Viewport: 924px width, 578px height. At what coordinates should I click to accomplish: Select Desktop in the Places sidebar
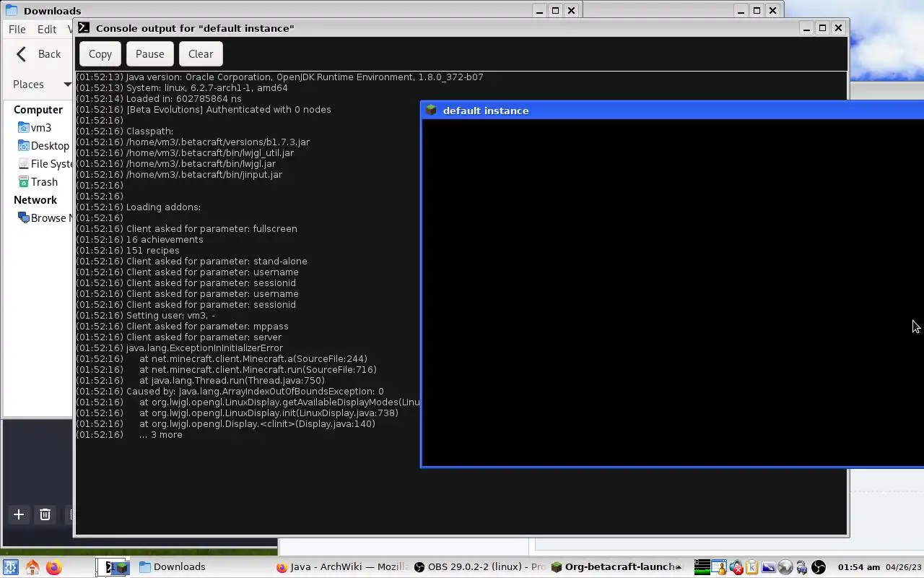point(43,146)
